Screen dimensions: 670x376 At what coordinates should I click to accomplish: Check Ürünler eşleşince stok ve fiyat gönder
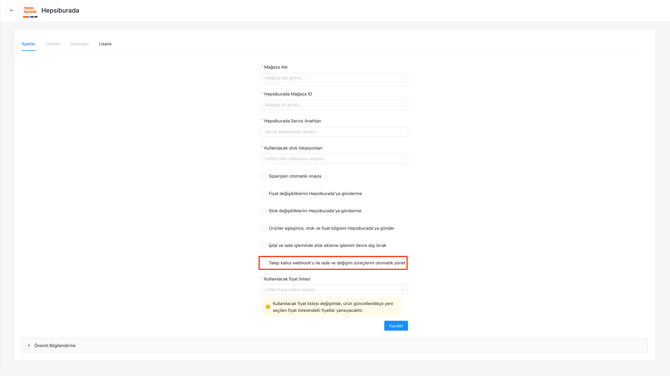[264, 228]
